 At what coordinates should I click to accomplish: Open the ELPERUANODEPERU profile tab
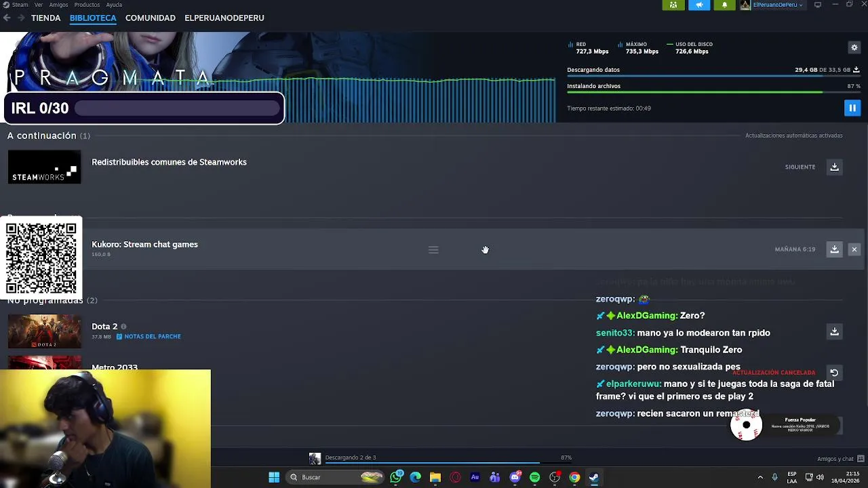point(224,18)
